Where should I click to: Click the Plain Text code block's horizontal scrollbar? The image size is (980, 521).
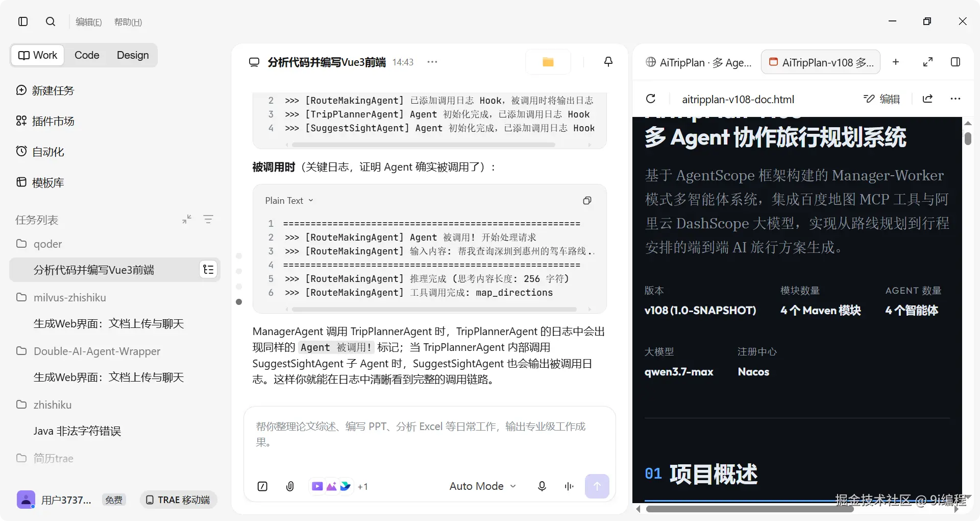(434, 309)
